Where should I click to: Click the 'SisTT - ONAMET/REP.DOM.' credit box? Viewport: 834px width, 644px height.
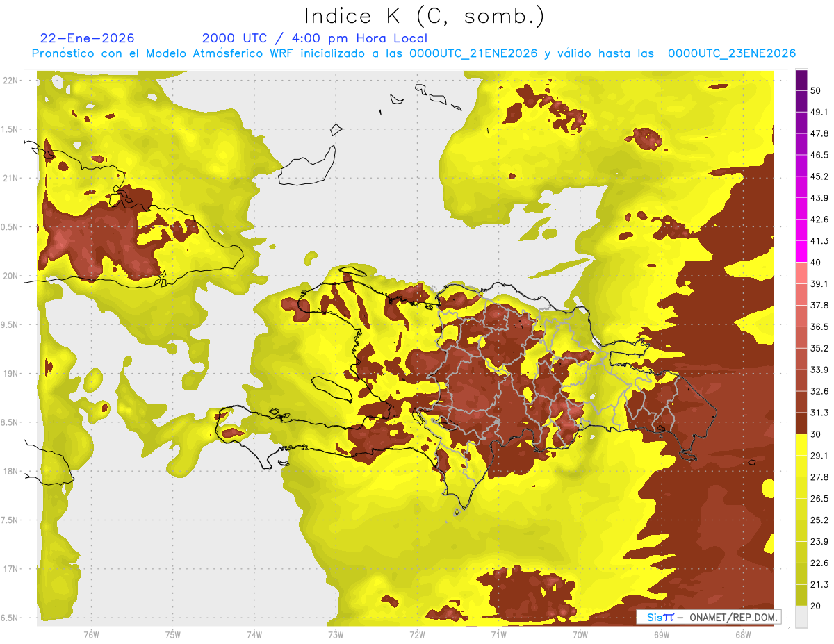[710, 617]
